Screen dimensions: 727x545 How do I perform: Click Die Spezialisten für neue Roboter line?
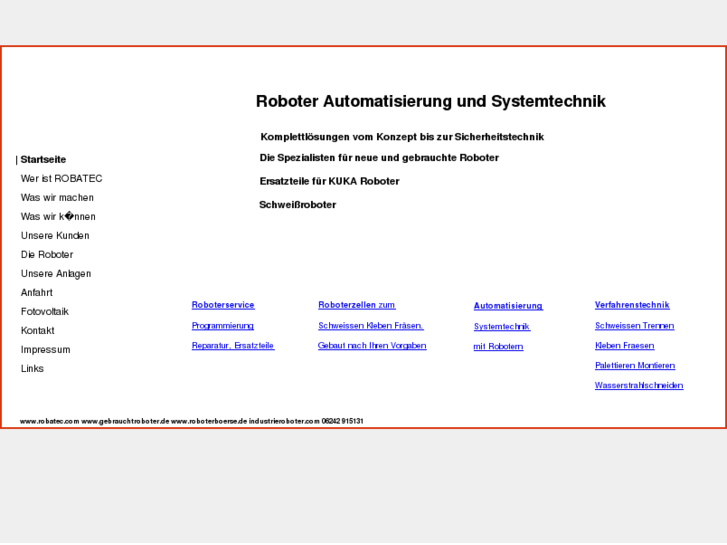pyautogui.click(x=379, y=158)
